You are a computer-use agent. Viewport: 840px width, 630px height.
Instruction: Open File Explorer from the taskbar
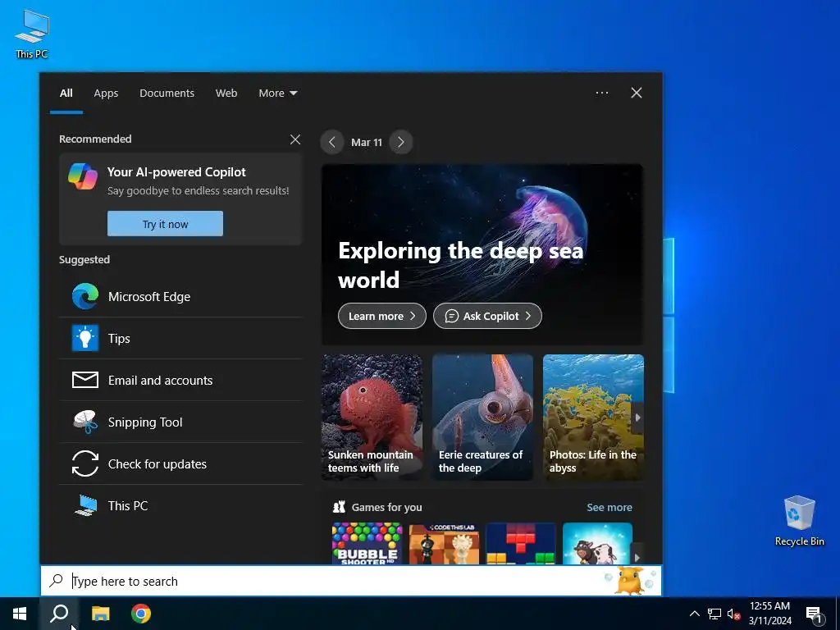click(x=100, y=614)
